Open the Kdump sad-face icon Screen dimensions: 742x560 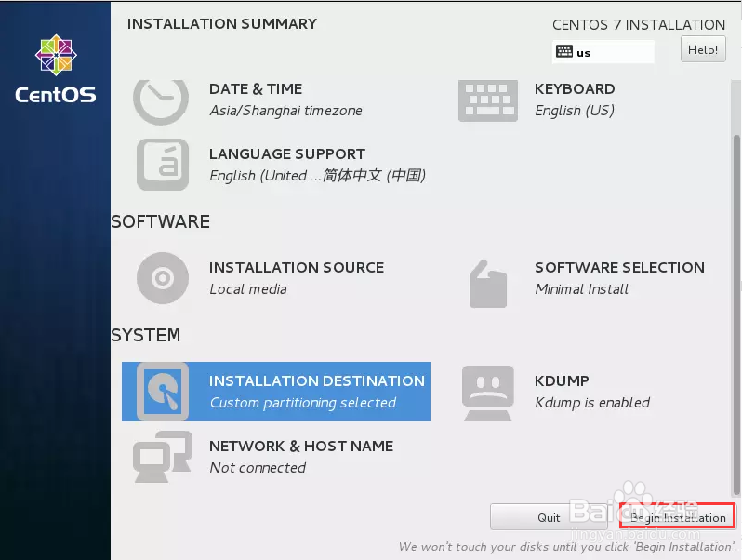[x=488, y=393]
